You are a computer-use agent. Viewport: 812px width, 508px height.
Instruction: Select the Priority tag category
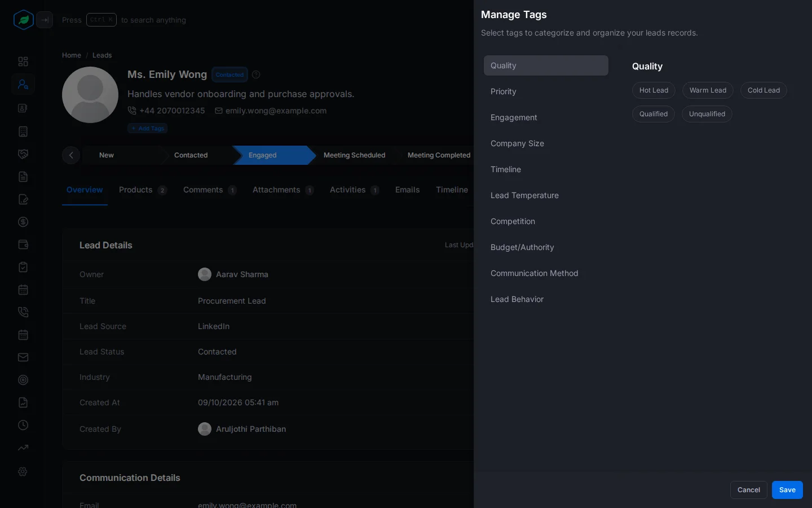(546, 91)
